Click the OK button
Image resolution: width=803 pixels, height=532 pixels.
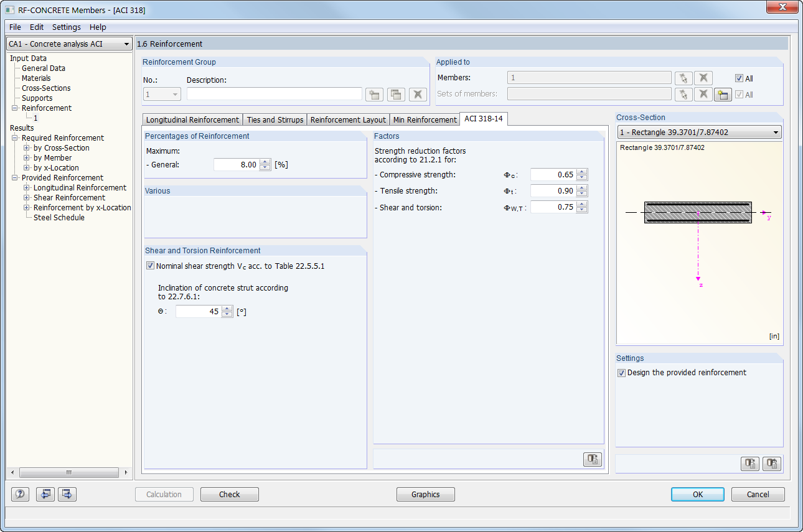tap(698, 494)
